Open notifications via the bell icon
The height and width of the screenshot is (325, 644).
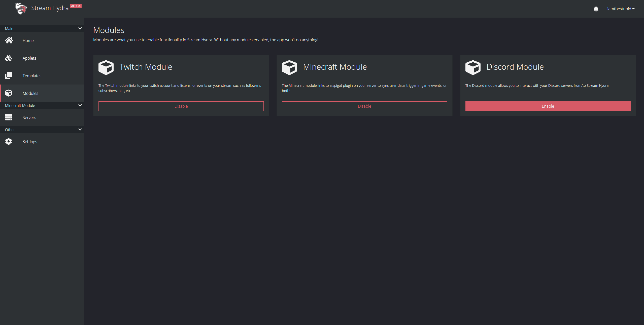[596, 9]
